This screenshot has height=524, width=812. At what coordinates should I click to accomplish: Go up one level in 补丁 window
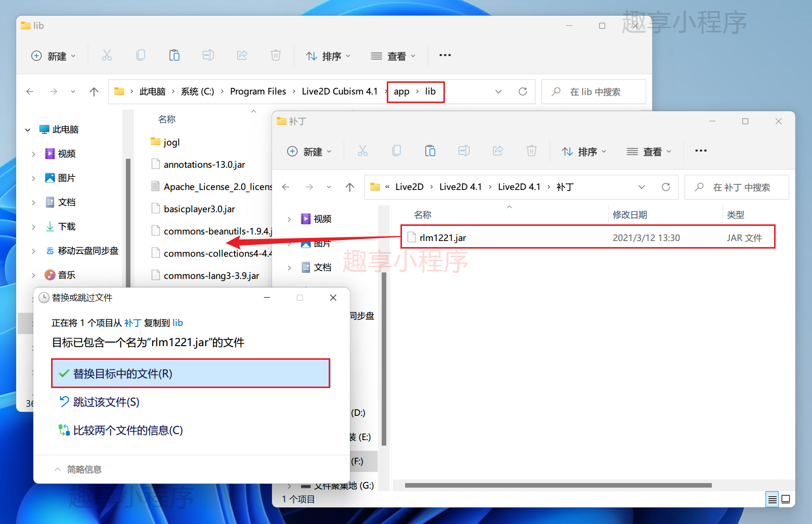click(x=350, y=187)
